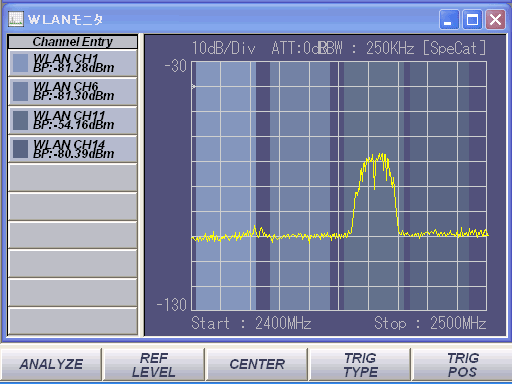Open the ANALYZE function
This screenshot has width=512, height=384.
point(51,364)
